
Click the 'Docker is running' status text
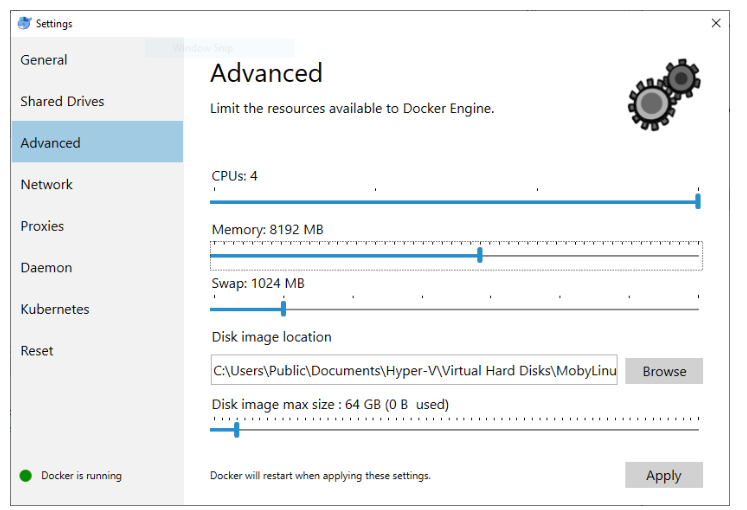pos(81,475)
